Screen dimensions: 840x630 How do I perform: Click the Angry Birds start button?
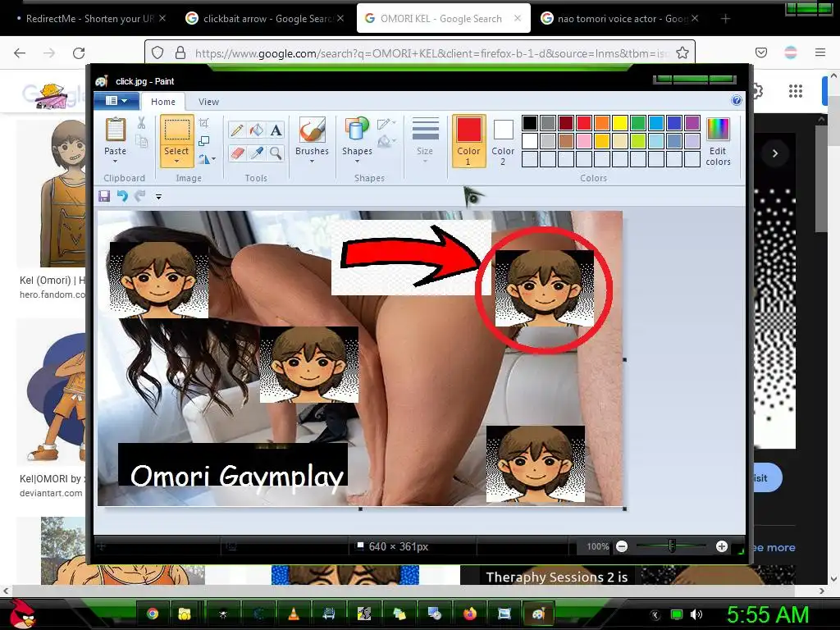coord(22,614)
